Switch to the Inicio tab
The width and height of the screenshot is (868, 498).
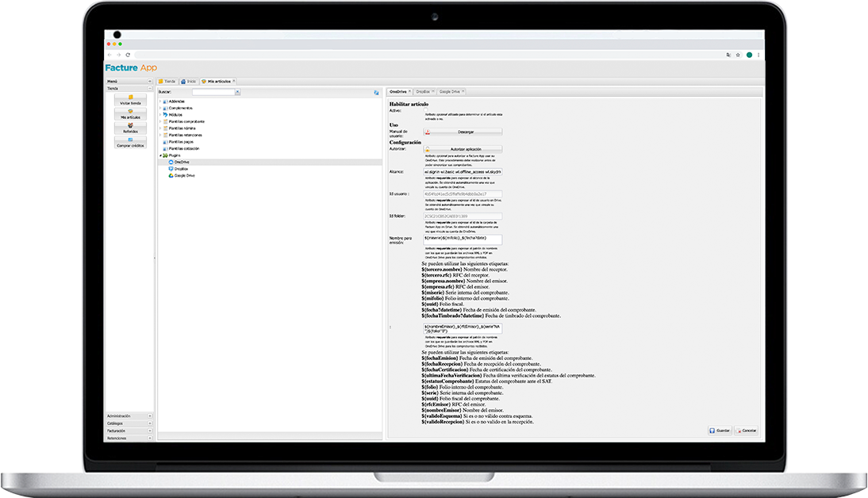(189, 81)
